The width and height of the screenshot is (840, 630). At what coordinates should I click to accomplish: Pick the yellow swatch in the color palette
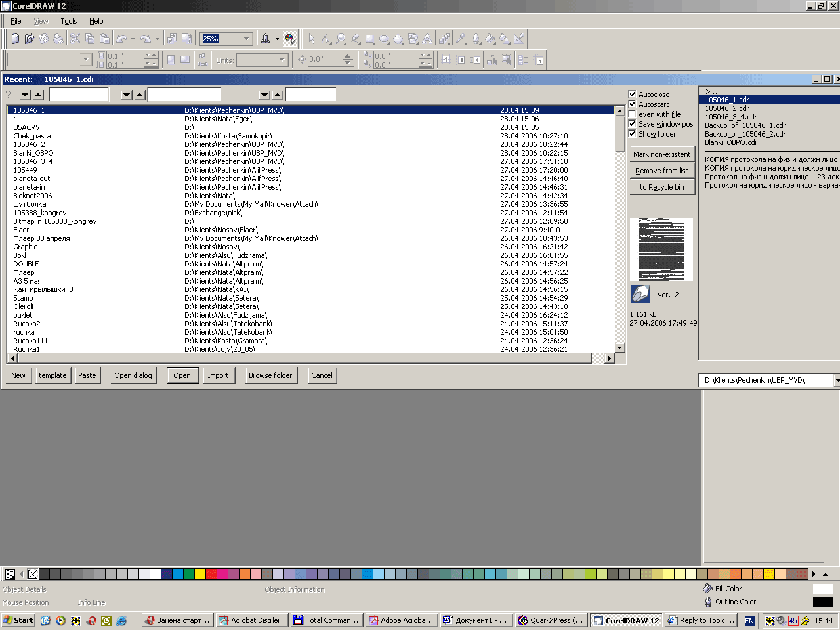(x=199, y=574)
